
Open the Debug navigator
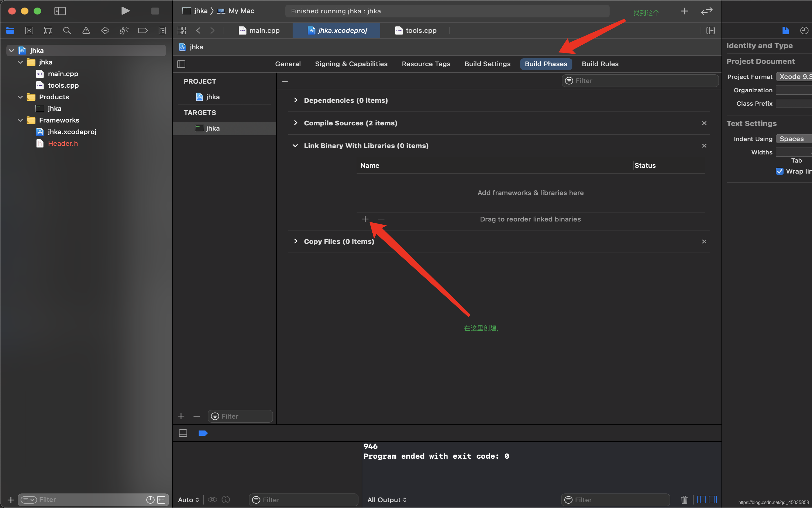124,30
